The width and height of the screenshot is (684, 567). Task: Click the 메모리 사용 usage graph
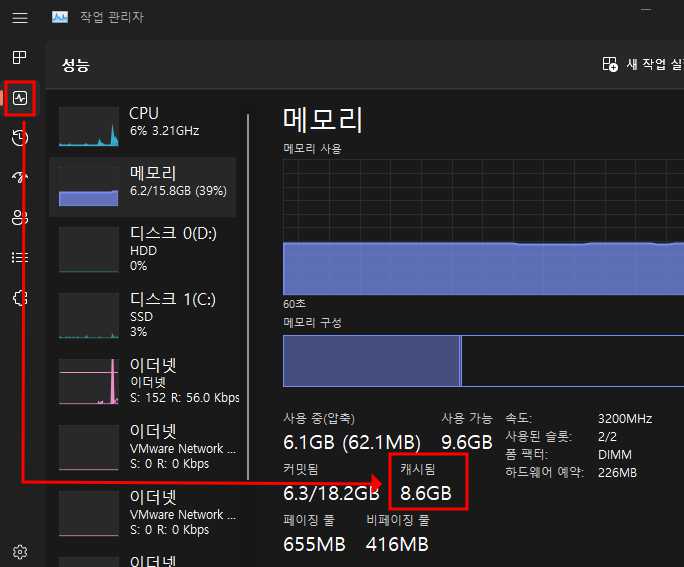pos(483,227)
